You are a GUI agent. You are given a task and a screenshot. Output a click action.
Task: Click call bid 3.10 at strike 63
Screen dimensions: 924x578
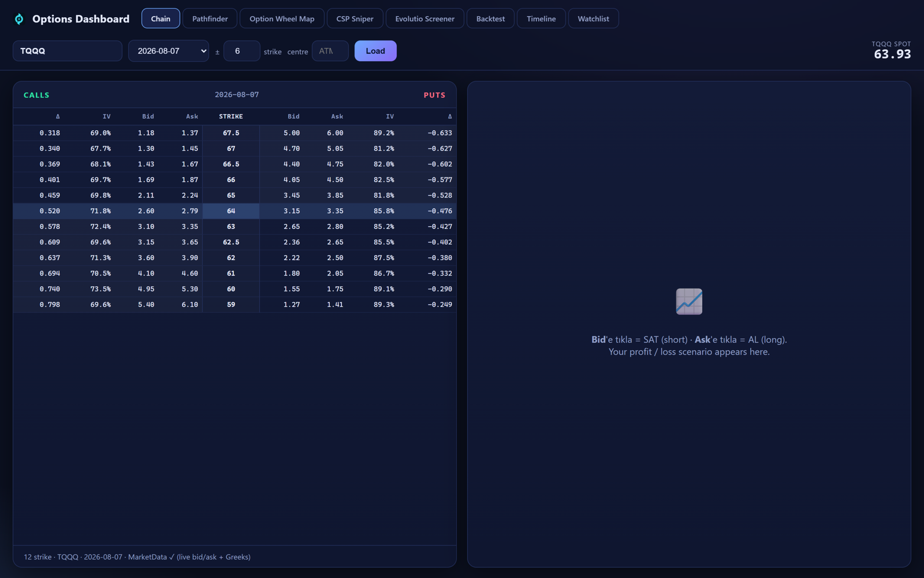146,227
